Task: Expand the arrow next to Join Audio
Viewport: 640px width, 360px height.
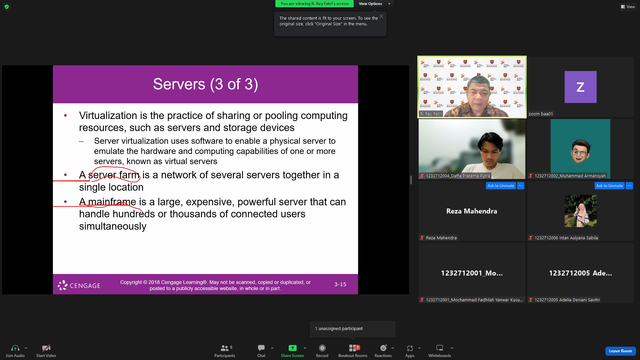Action: (26, 348)
